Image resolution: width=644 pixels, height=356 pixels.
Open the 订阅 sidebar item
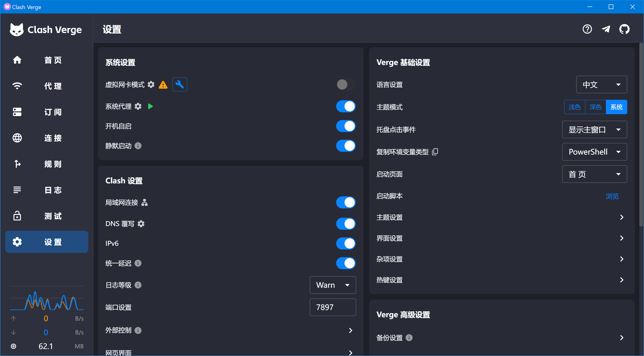pyautogui.click(x=46, y=112)
